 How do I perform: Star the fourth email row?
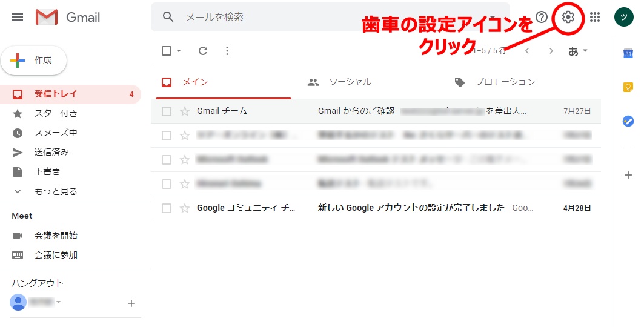click(185, 184)
